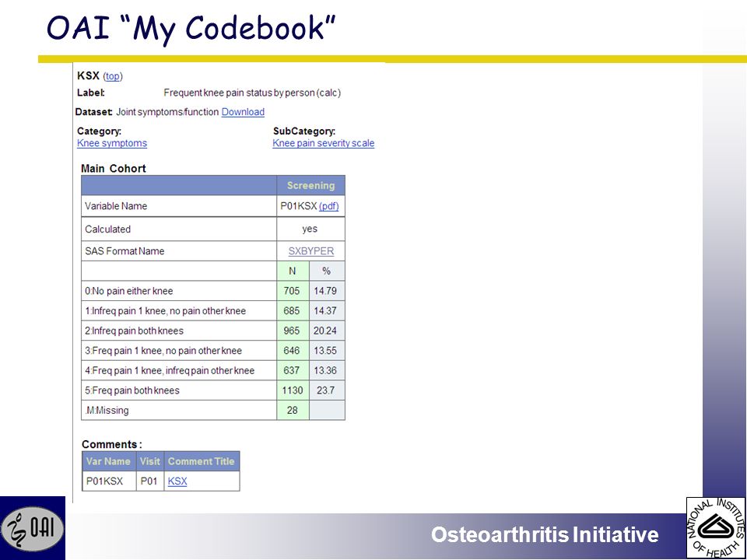Viewport: 747px width, 560px height.
Task: Click the slide title 'OAI "My Codebook"'
Action: pos(191,28)
